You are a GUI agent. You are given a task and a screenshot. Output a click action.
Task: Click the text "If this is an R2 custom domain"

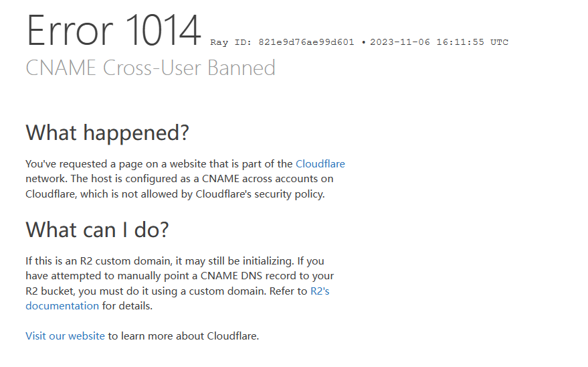99,261
